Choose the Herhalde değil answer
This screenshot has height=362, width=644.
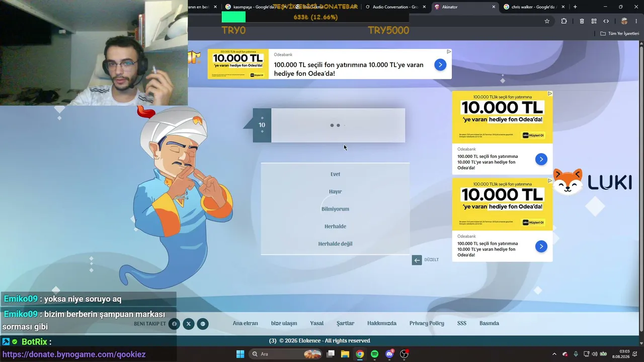pyautogui.click(x=335, y=244)
